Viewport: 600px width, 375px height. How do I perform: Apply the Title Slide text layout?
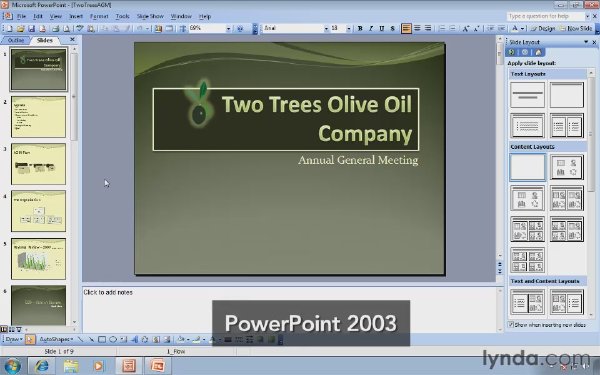pos(527,95)
